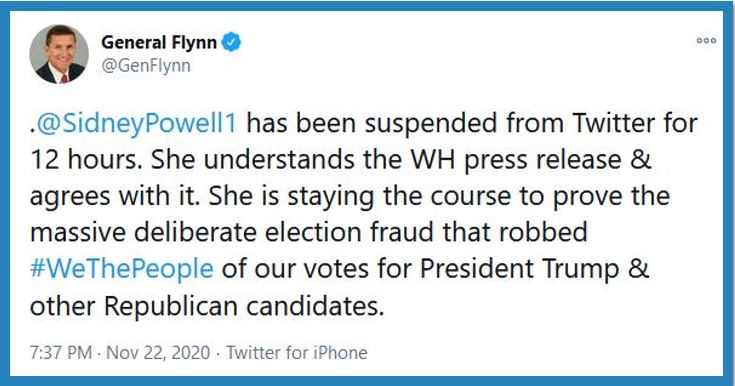Open the @SidneyPowell1 mention link
The height and width of the screenshot is (386, 735).
[x=137, y=124]
